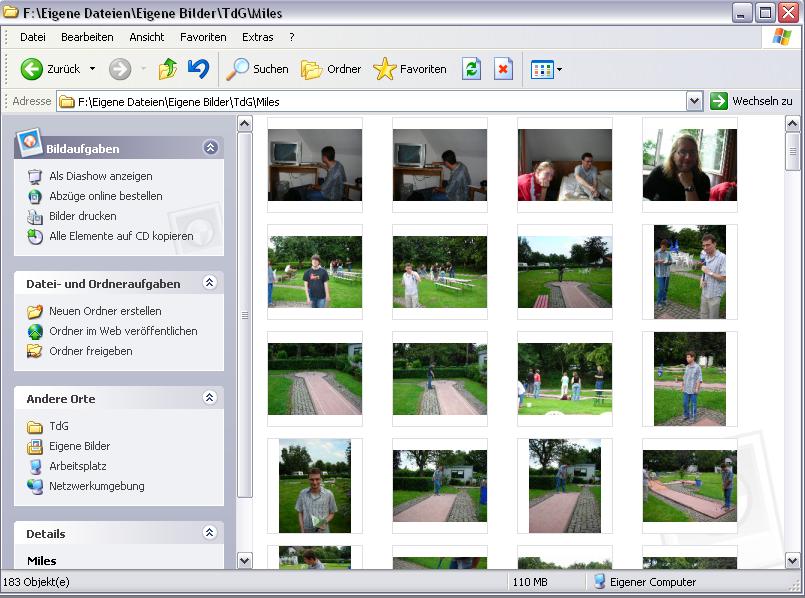
Task: Collapse the Bildaufgaben panel
Action: 210,148
